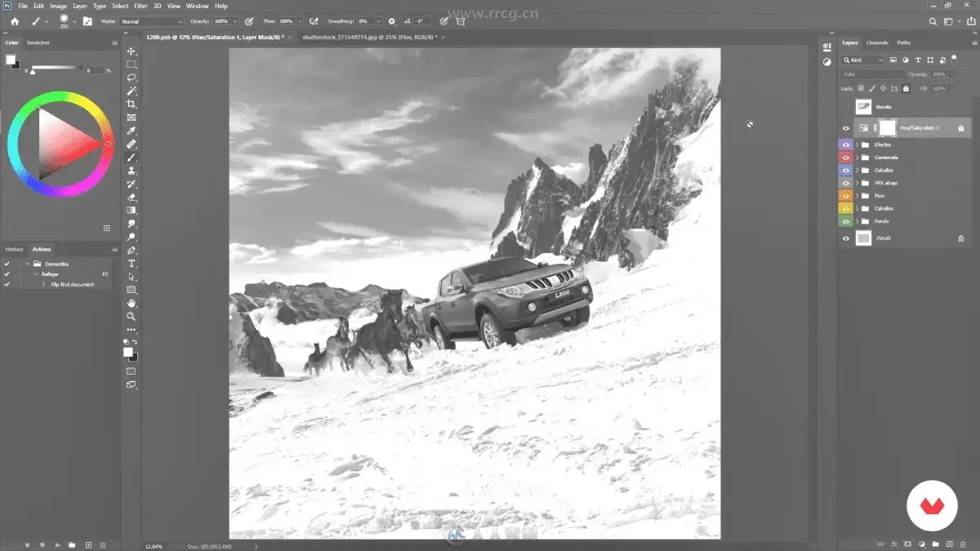Toggle Quick Mask mode icon
Screen dimensions: 980x551
[x=131, y=371]
